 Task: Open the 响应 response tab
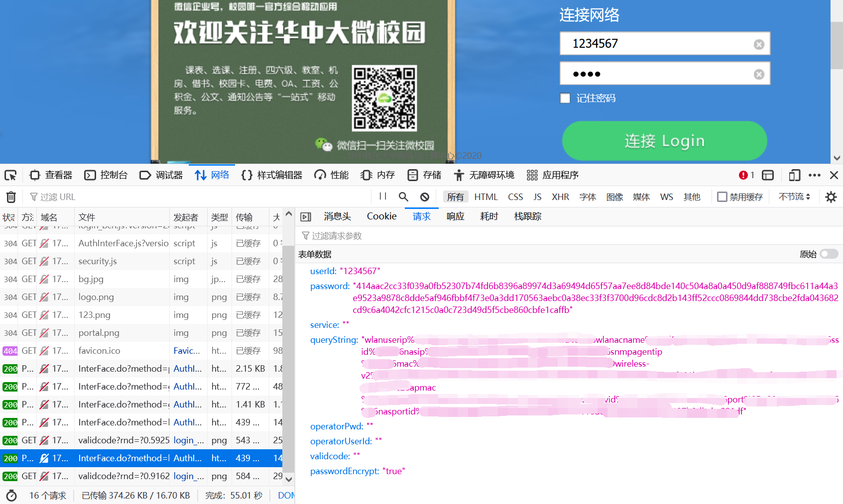(455, 216)
